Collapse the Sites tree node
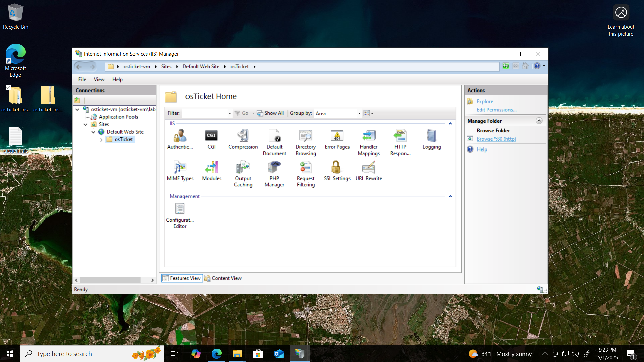Image resolution: width=644 pixels, height=362 pixels. tap(86, 124)
